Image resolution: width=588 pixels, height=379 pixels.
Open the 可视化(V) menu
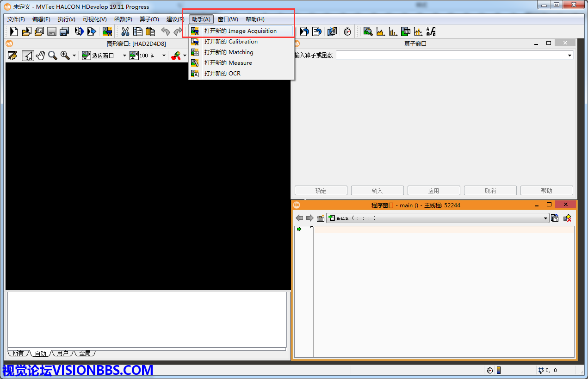[94, 19]
